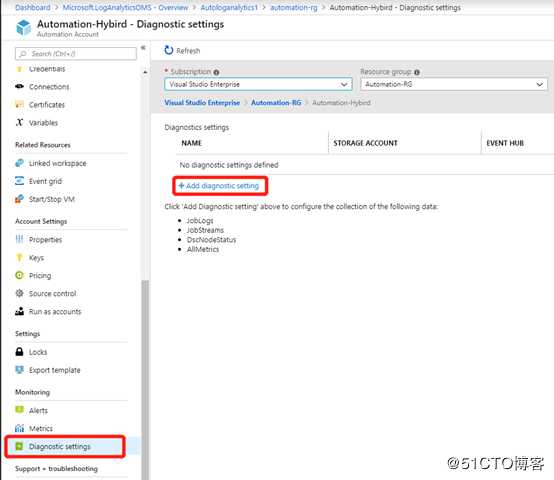Click the Refresh icon in the toolbar
This screenshot has height=480, width=554.
[x=169, y=51]
